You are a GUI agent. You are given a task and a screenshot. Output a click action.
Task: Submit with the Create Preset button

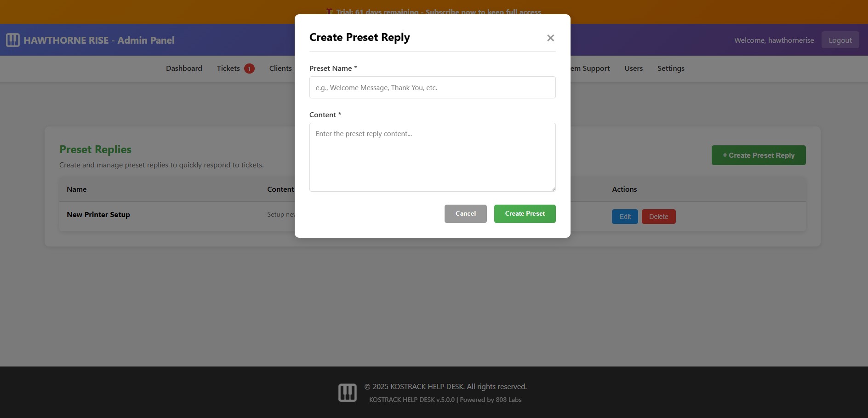point(525,214)
